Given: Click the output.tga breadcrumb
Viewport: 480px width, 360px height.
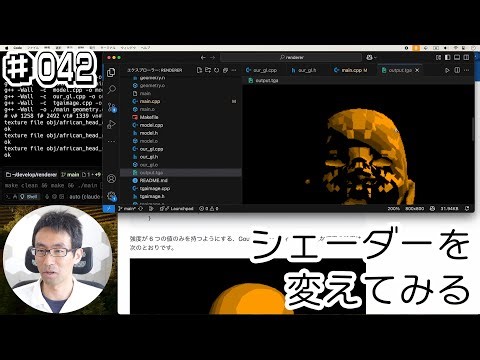Looking at the screenshot, I should 263,81.
